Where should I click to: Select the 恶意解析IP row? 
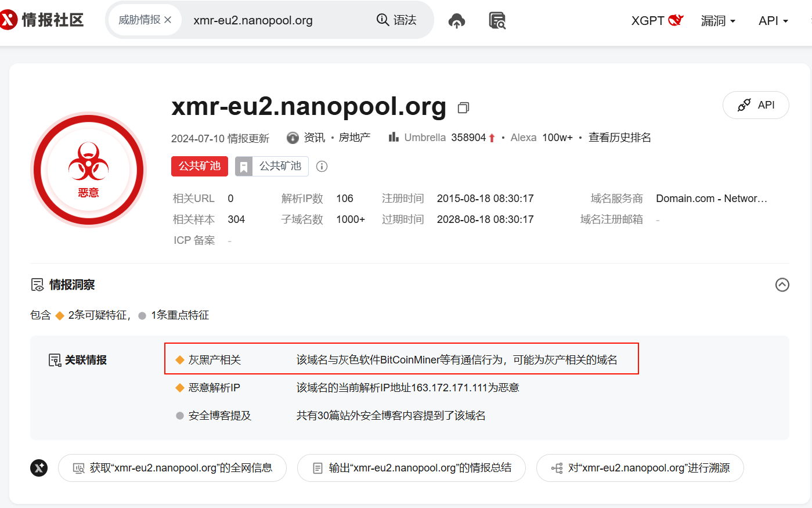347,387
